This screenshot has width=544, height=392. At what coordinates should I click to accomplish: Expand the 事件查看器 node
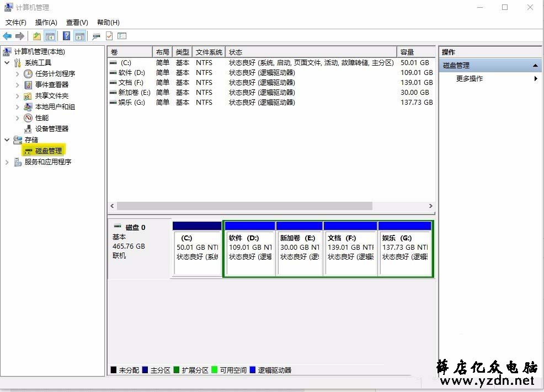[17, 85]
